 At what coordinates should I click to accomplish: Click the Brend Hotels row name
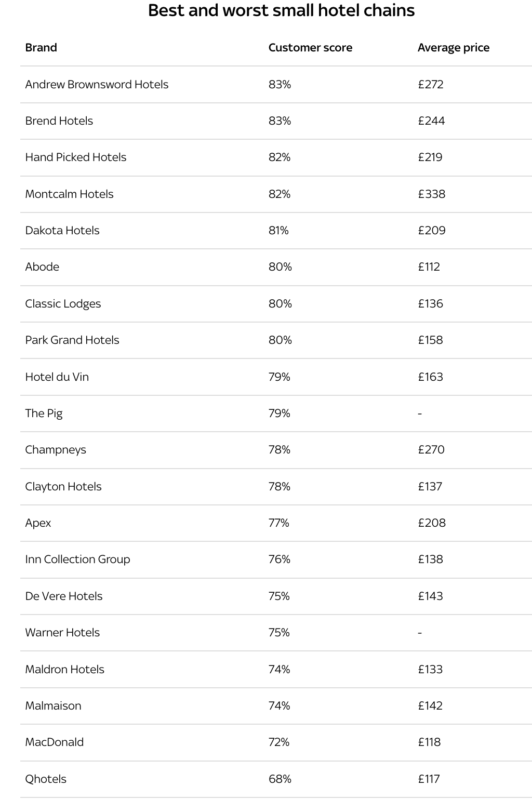click(59, 121)
